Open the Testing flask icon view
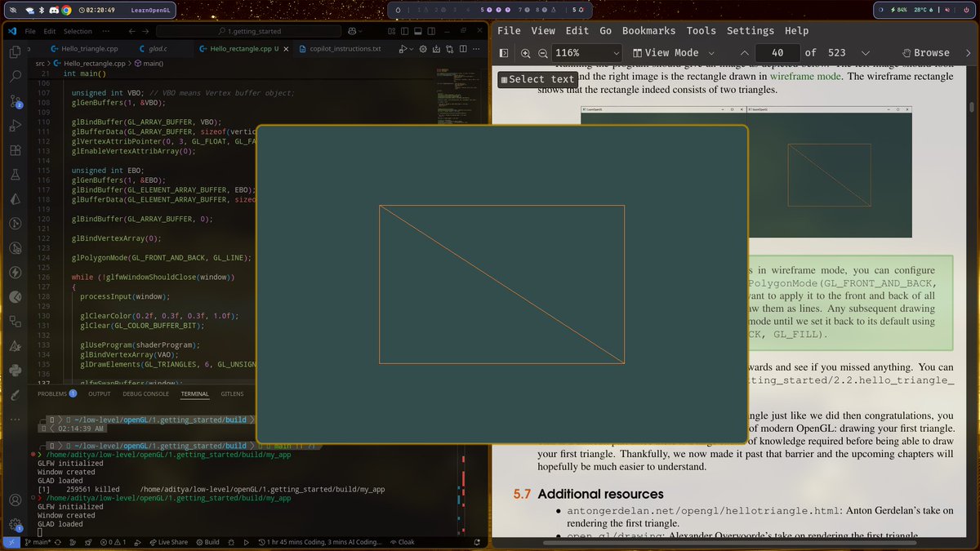This screenshot has width=980, height=551. pos(15,175)
